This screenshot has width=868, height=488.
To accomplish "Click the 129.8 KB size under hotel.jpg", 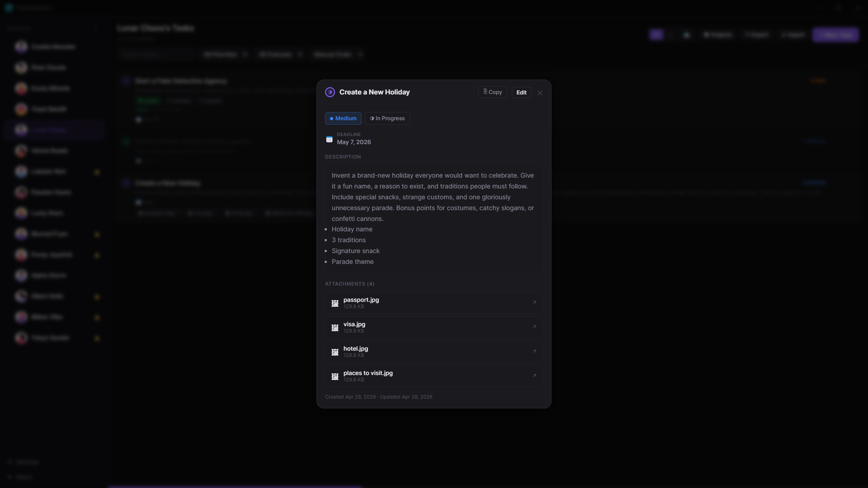I will (354, 356).
